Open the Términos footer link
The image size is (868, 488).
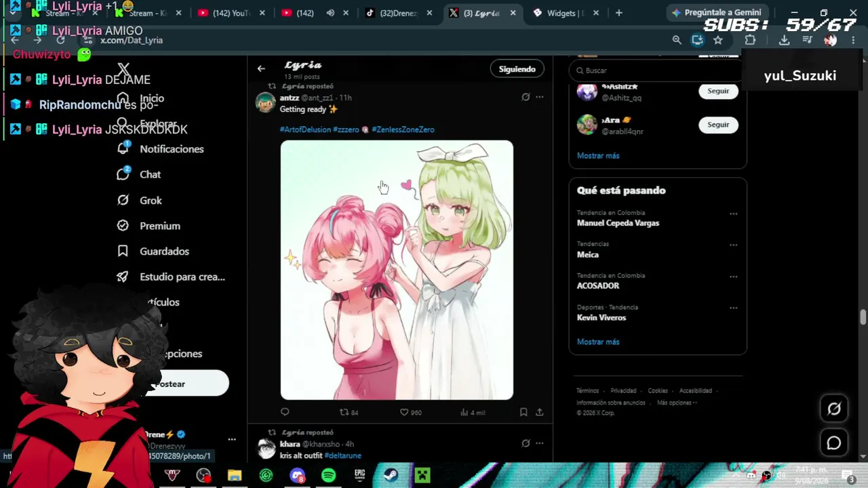(x=587, y=391)
